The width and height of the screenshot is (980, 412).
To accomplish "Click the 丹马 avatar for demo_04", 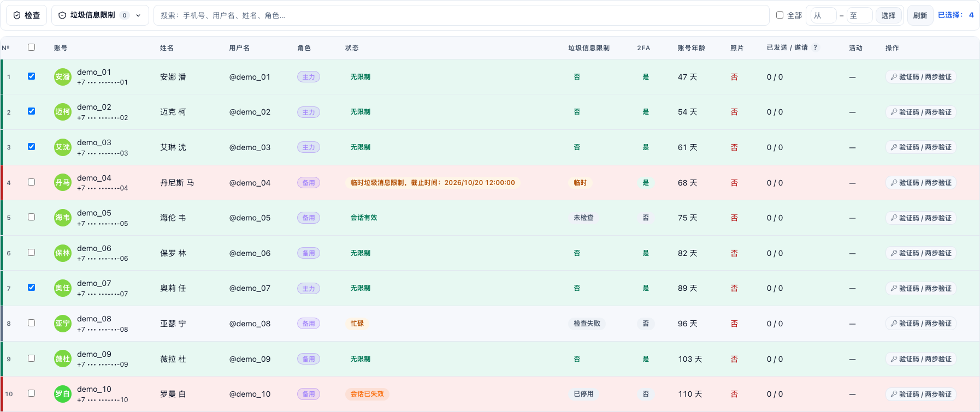I will (63, 183).
